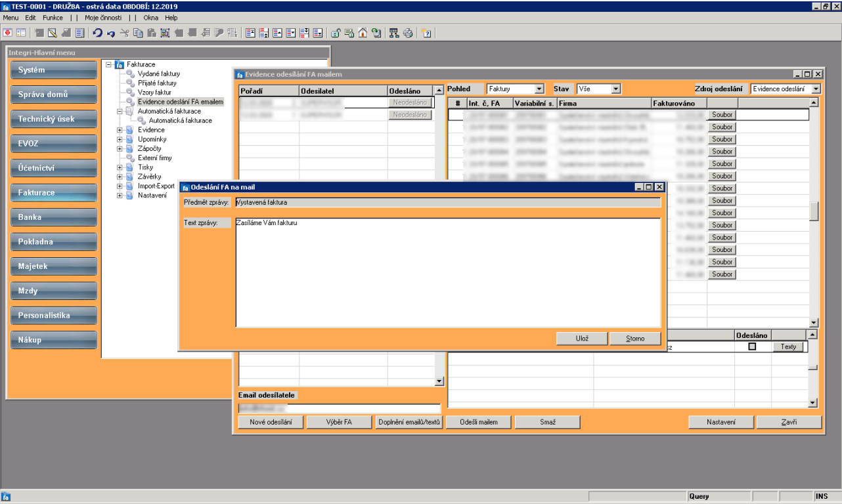Click the gear icon beside Externí firmy
Viewport: 842px width, 504px height.
tap(131, 158)
